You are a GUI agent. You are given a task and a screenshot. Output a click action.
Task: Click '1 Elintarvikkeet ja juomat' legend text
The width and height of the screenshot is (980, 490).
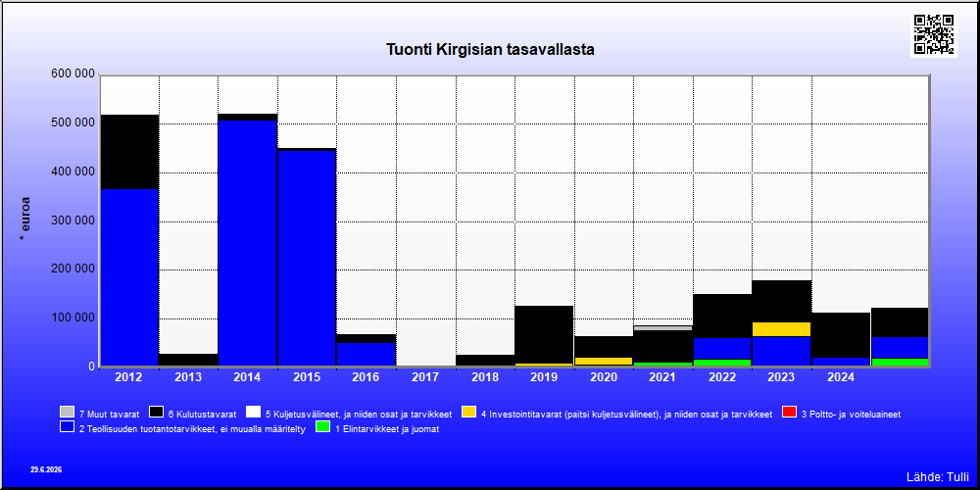387,429
